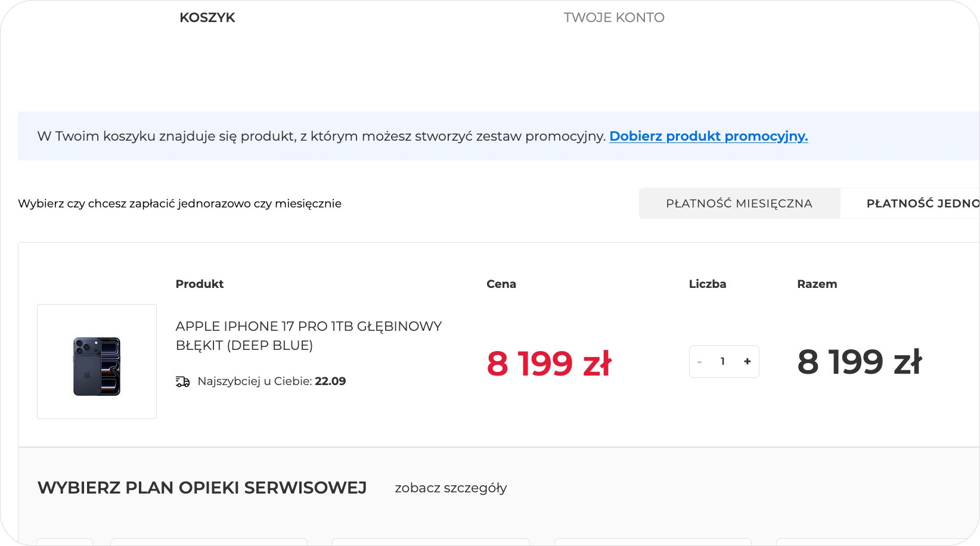
Task: Switch to the TWOJE KONTO tab
Action: [x=614, y=18]
